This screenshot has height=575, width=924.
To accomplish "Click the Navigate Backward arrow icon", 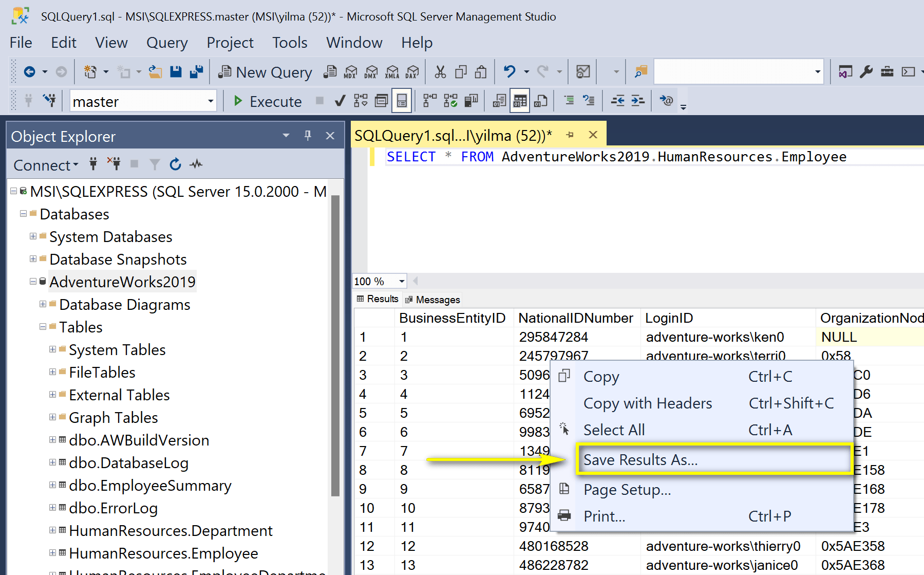I will 30,72.
